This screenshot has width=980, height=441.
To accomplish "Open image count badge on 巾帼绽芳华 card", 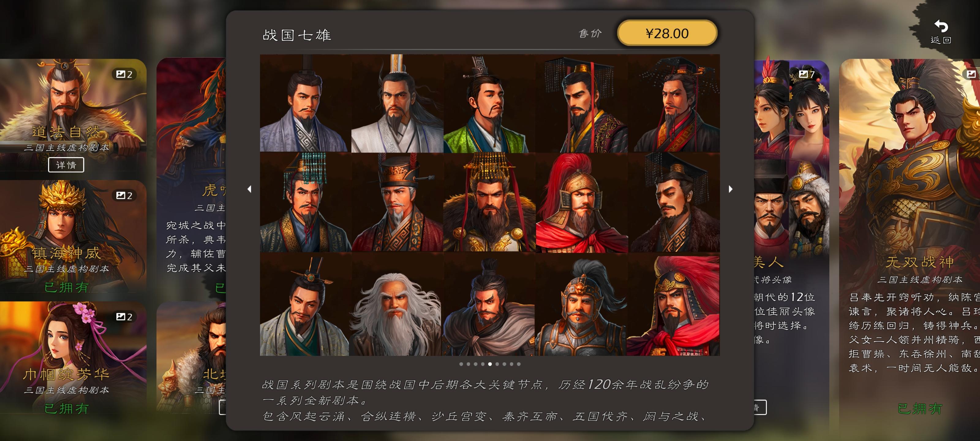I will (124, 317).
